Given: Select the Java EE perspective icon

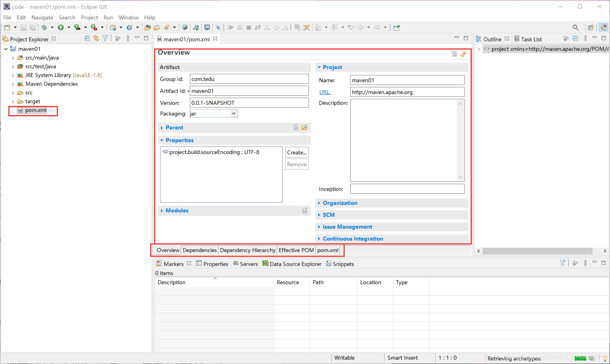Looking at the screenshot, I should point(603,27).
